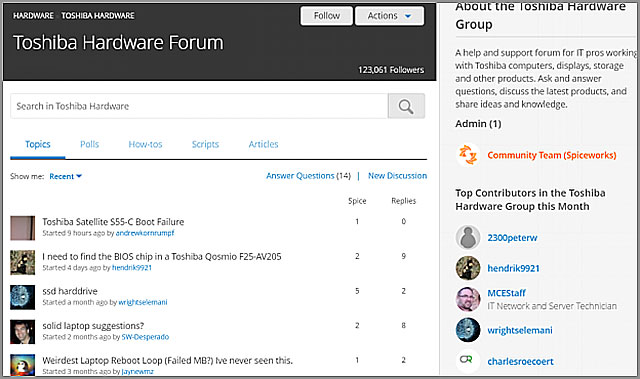Click the 123,061 Followers count
Image resolution: width=640 pixels, height=379 pixels.
[391, 70]
